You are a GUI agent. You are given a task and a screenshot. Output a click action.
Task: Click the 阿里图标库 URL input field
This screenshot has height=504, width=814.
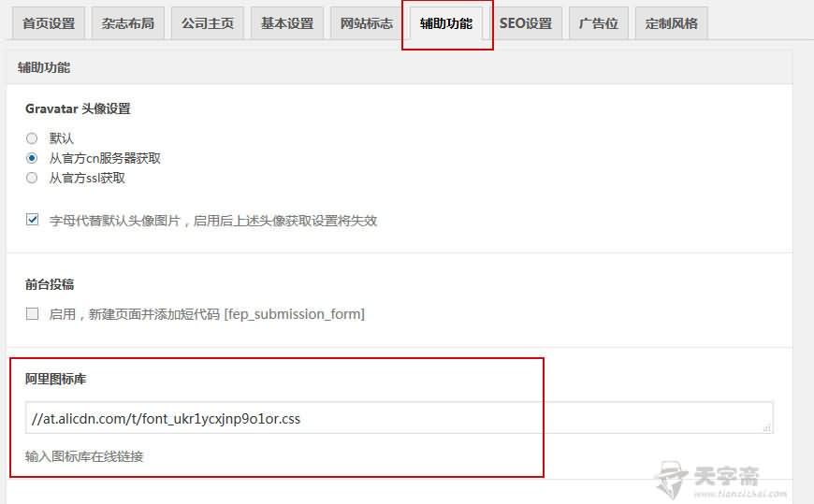click(400, 417)
